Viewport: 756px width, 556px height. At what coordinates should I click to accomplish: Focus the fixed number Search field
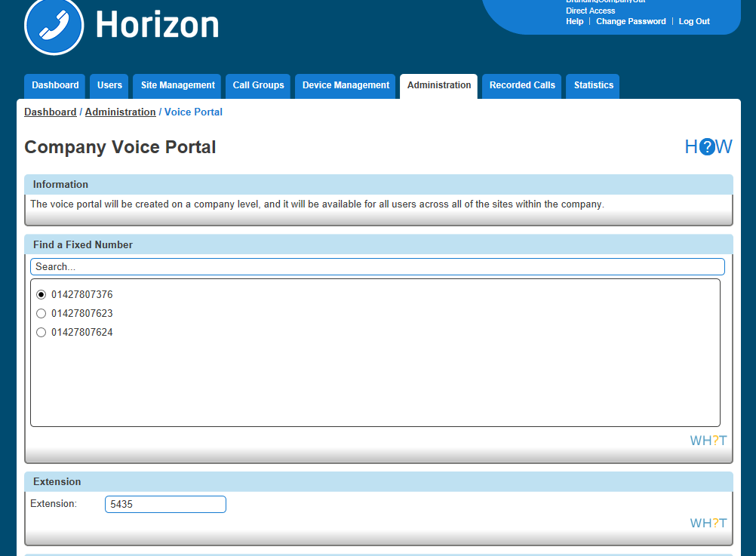tap(377, 266)
